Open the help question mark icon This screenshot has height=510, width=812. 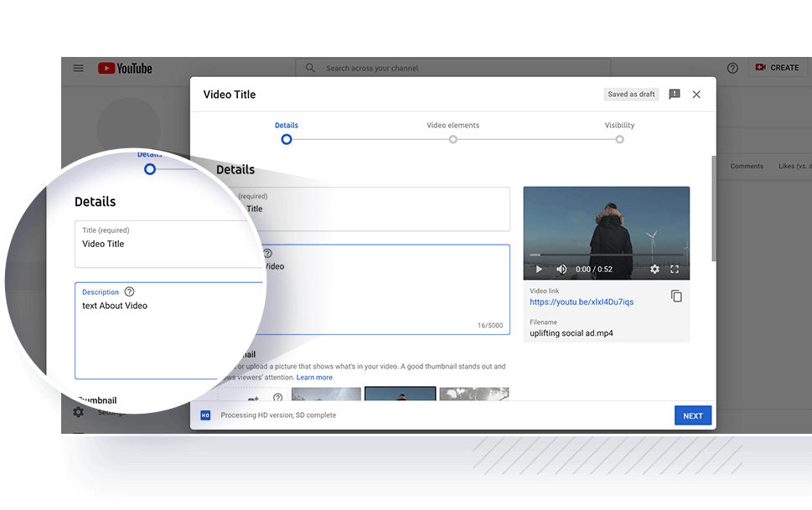point(732,68)
